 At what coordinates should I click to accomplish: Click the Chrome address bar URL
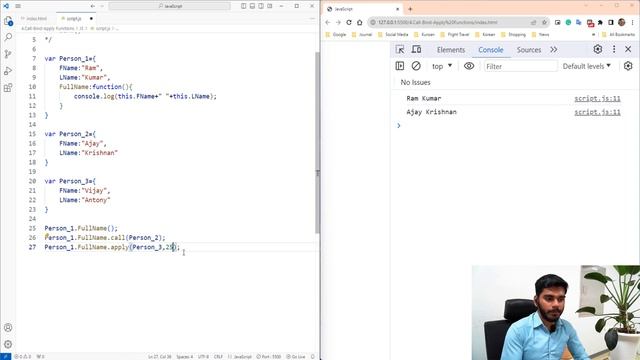438,22
